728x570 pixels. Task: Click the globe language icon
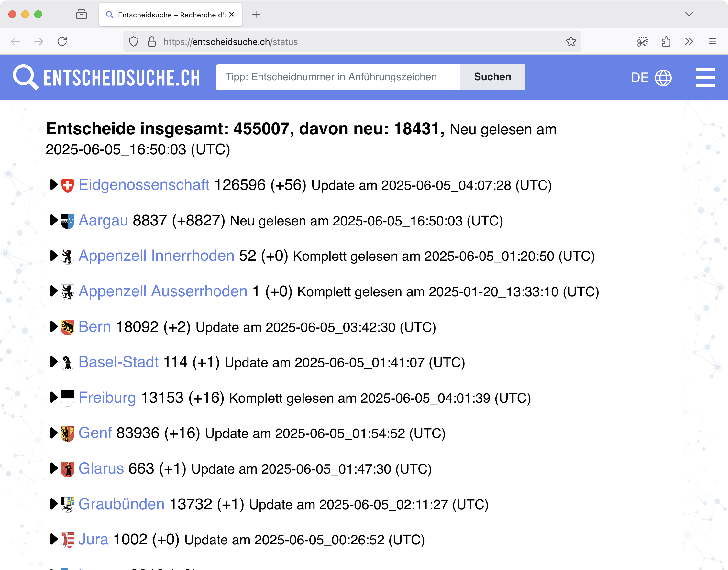click(663, 78)
